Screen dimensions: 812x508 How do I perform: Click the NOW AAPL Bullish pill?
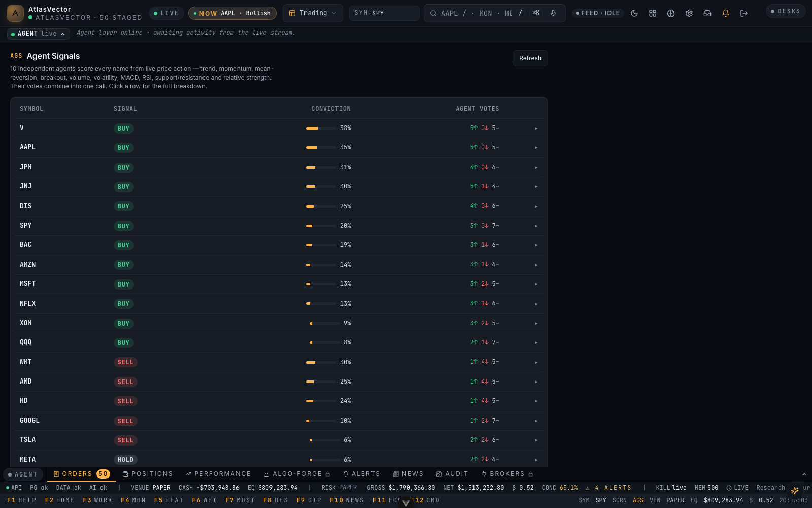pos(232,13)
